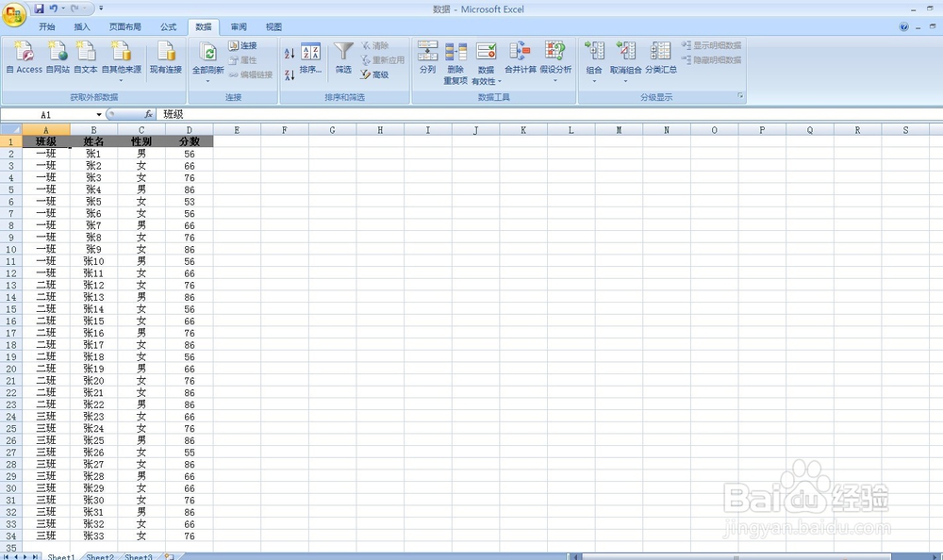
Task: Sort ascending A to Z
Action: [x=290, y=54]
